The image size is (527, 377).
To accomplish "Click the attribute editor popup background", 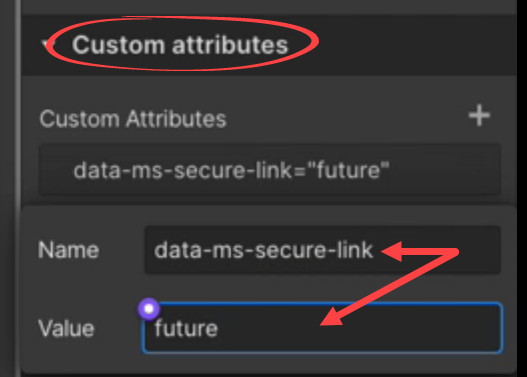I will 269,288.
